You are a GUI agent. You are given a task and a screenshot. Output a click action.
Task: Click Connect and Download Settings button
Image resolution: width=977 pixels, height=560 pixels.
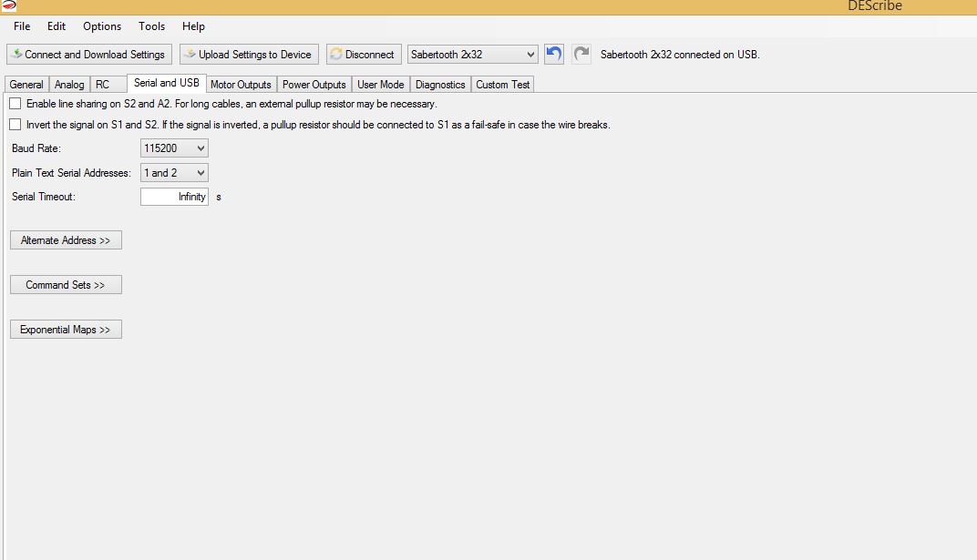(87, 55)
